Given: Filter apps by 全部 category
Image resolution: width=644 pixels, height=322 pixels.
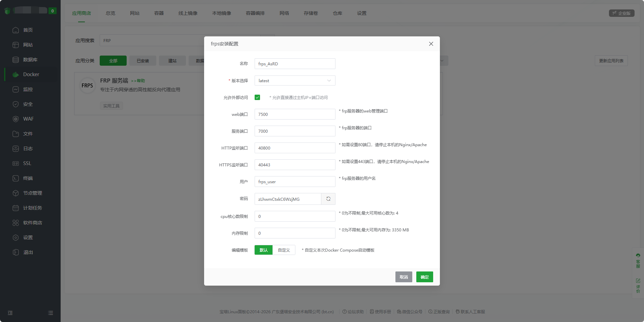Looking at the screenshot, I should coord(113,61).
